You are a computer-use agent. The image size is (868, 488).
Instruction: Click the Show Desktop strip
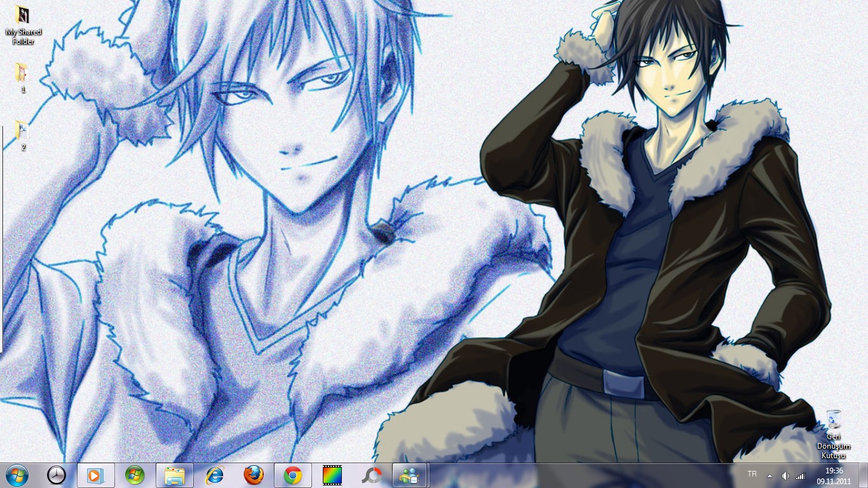pos(863,475)
